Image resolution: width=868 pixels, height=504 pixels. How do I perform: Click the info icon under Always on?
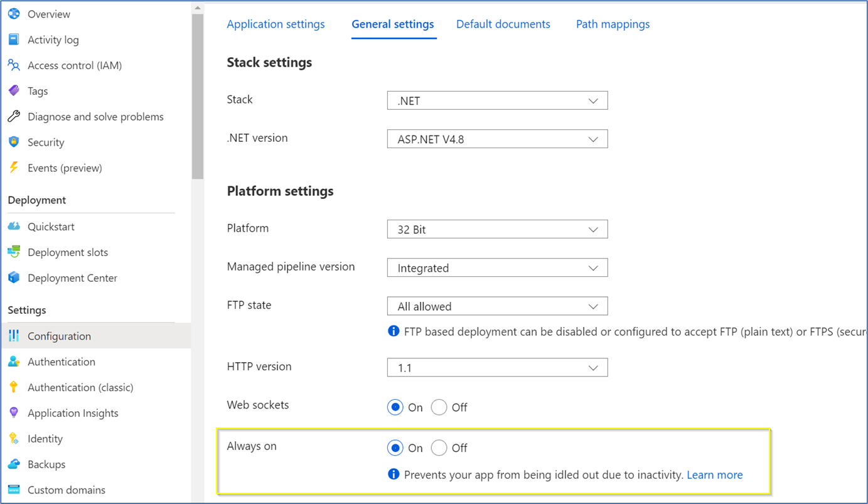[x=394, y=474]
